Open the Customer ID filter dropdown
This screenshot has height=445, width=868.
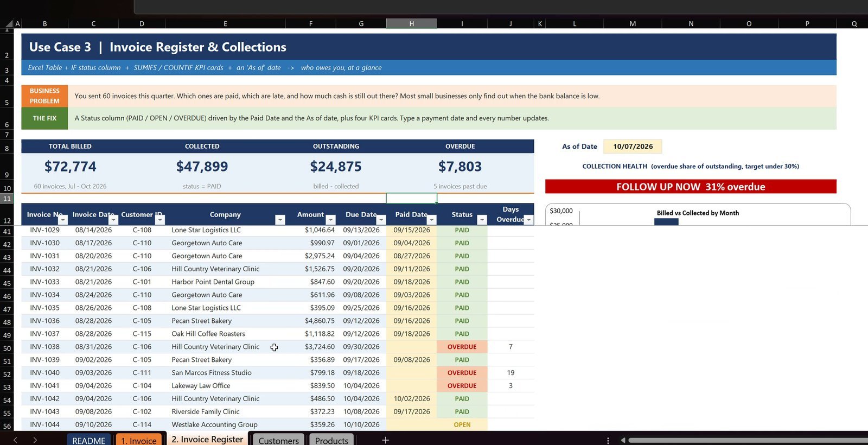(x=160, y=220)
